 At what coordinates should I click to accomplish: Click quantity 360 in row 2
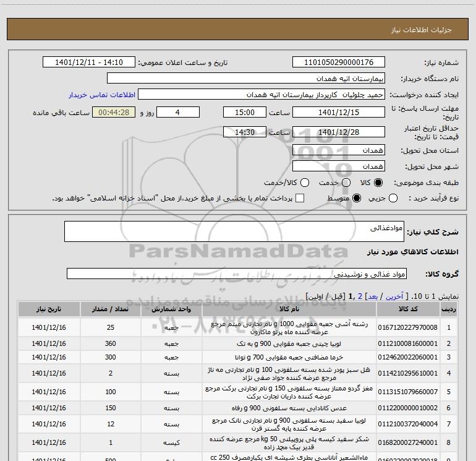click(x=111, y=343)
